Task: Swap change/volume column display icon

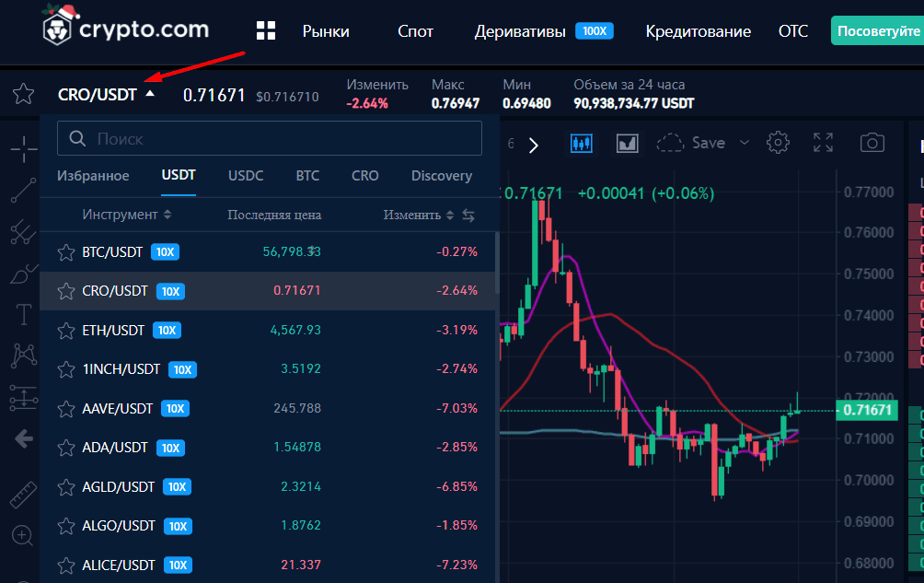Action: click(468, 216)
